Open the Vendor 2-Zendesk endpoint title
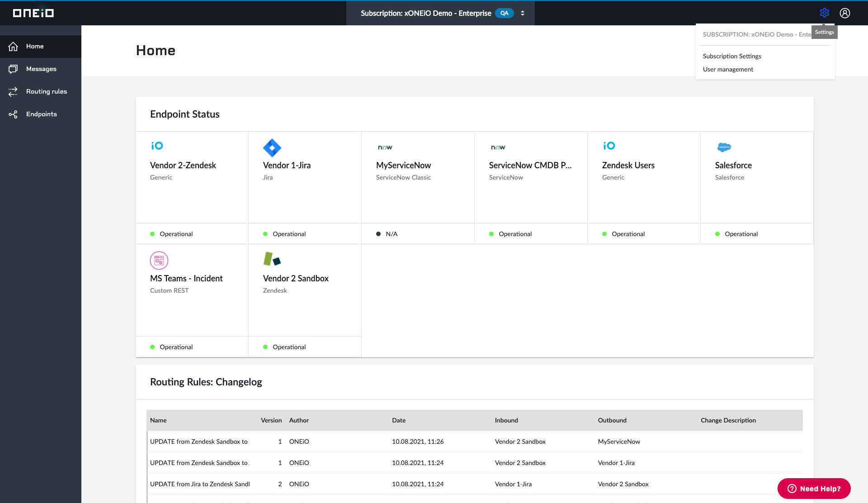 [183, 165]
